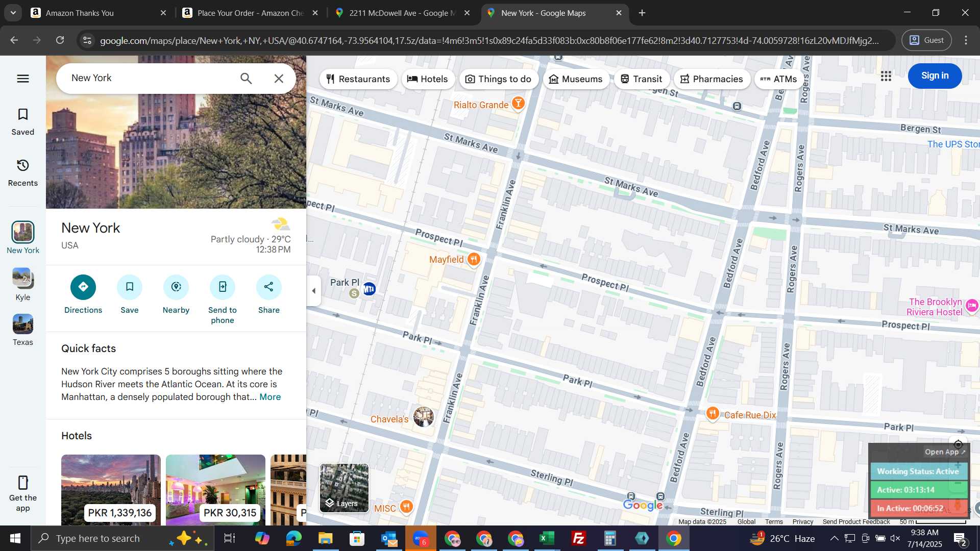Filter map by Pharmacies
Screen dimensions: 980x551
pos(712,79)
